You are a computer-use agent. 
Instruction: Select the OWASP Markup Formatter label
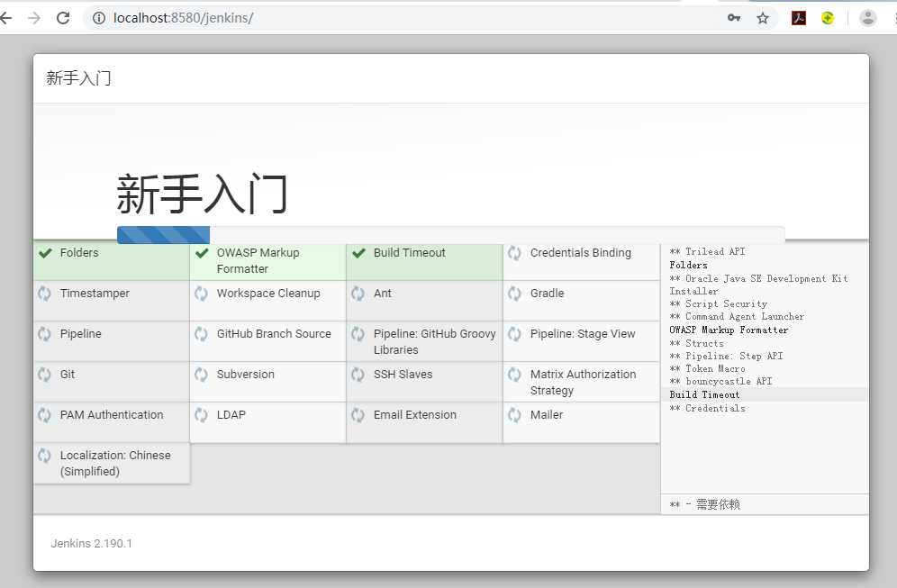point(258,261)
